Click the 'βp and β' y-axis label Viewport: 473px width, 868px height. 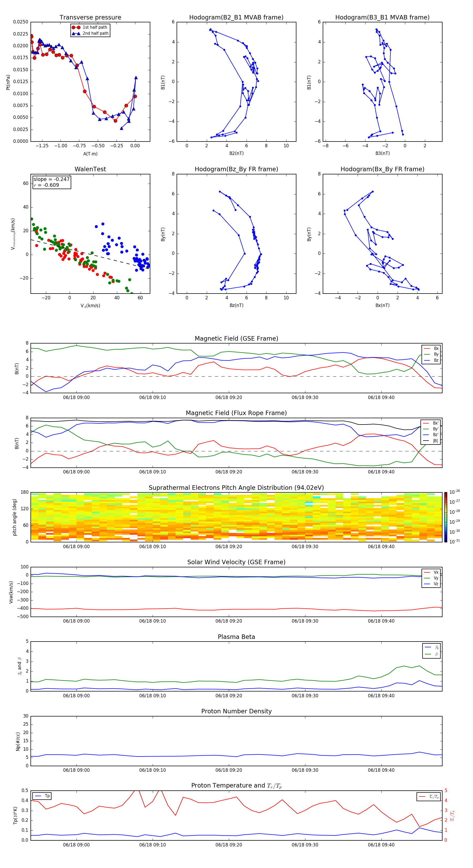tap(19, 666)
